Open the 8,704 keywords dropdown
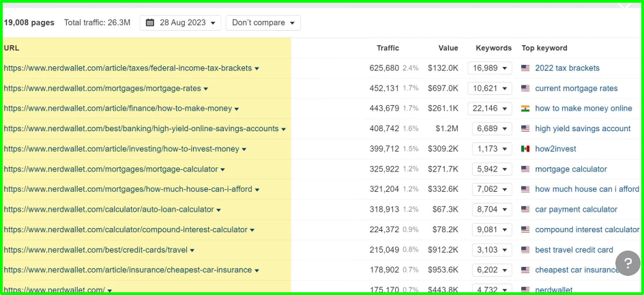 tap(492, 209)
